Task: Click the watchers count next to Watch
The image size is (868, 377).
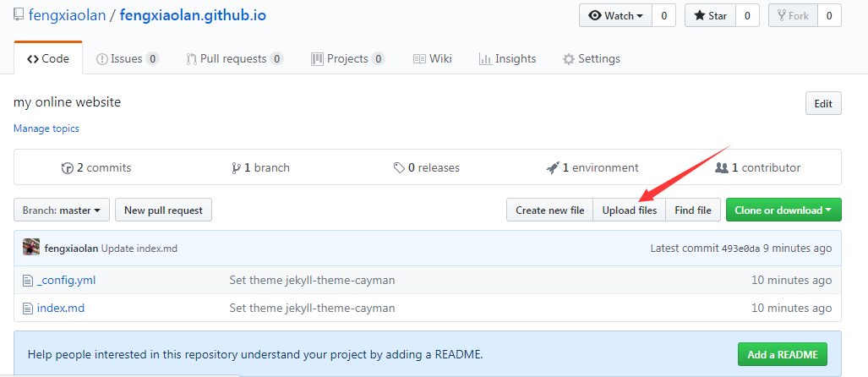Action: (x=663, y=15)
